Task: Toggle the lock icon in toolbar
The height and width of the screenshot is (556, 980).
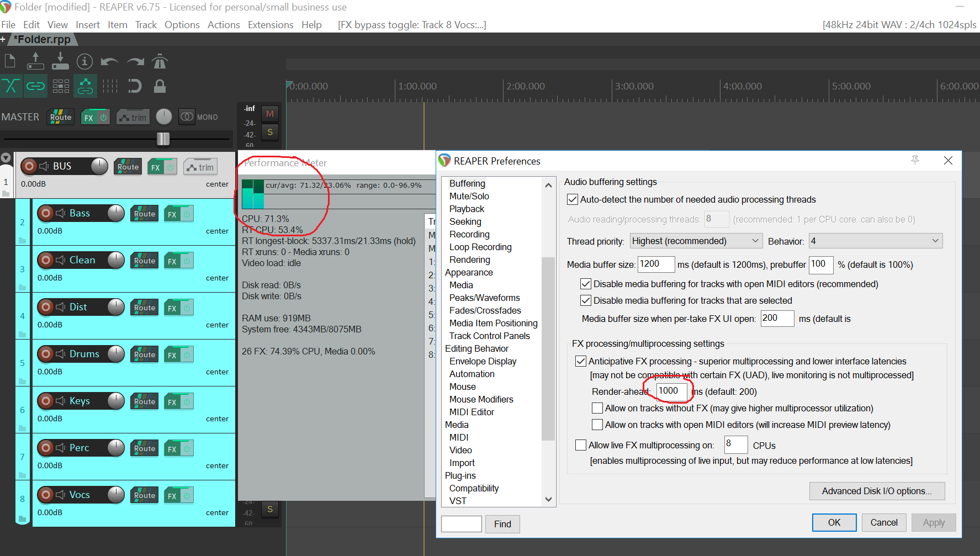Action: 160,86
